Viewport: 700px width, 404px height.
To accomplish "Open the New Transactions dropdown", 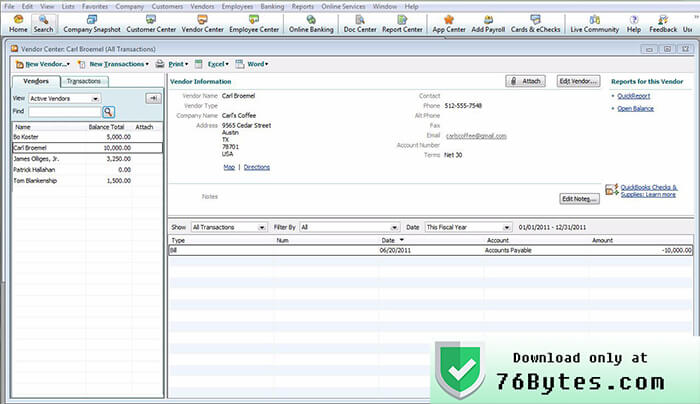I will point(113,64).
